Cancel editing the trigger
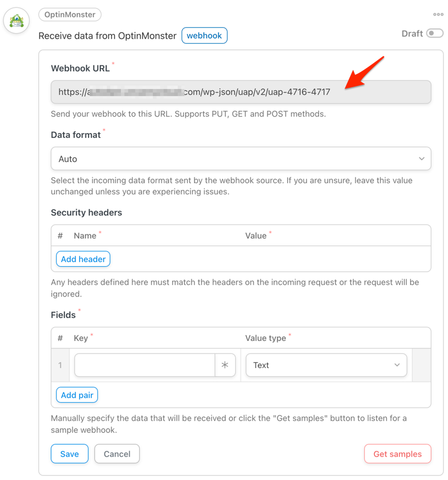 (117, 453)
